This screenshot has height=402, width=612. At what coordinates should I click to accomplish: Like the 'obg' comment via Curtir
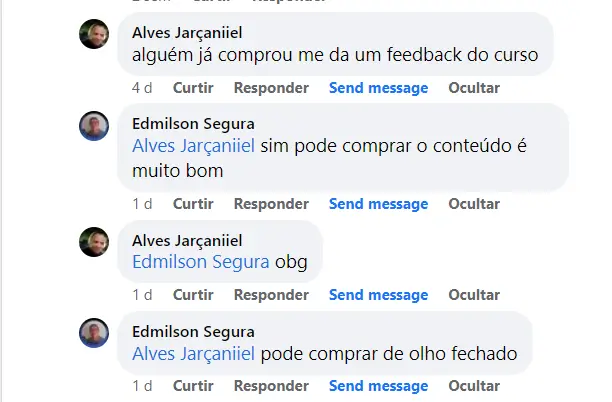(193, 295)
